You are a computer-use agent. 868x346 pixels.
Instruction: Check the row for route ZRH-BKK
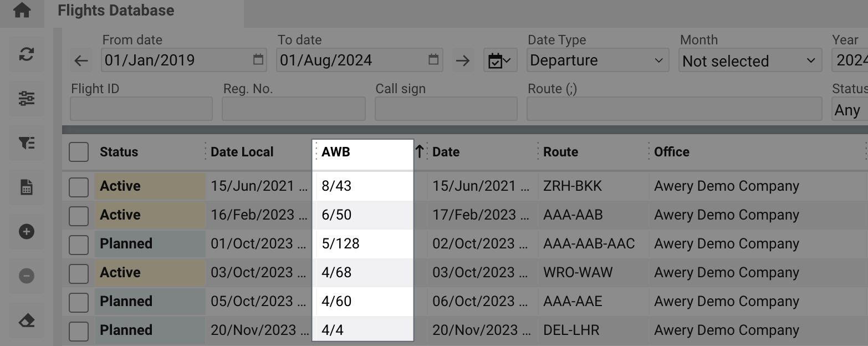[79, 186]
